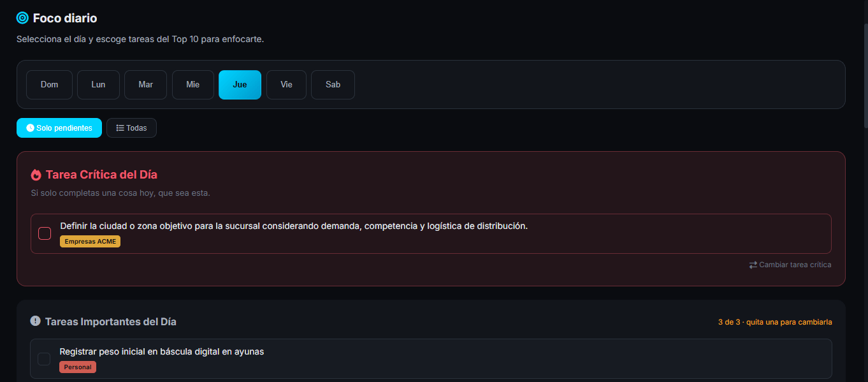Click the '3 de 3 · quita una' notice
This screenshot has height=382, width=868.
(775, 322)
